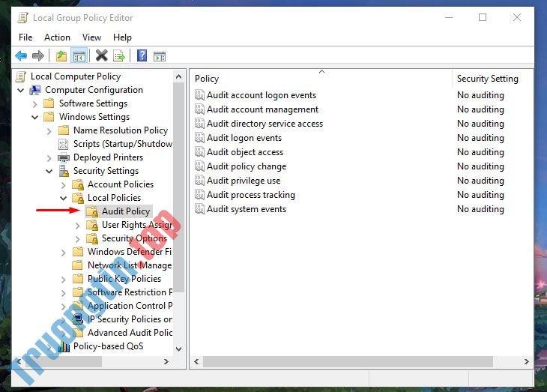Click the Back arrow toolbar icon
The width and height of the screenshot is (547, 392).
(21, 56)
